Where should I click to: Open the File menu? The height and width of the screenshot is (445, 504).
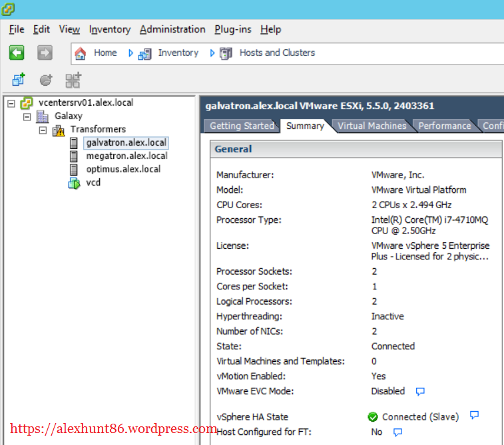tap(17, 29)
